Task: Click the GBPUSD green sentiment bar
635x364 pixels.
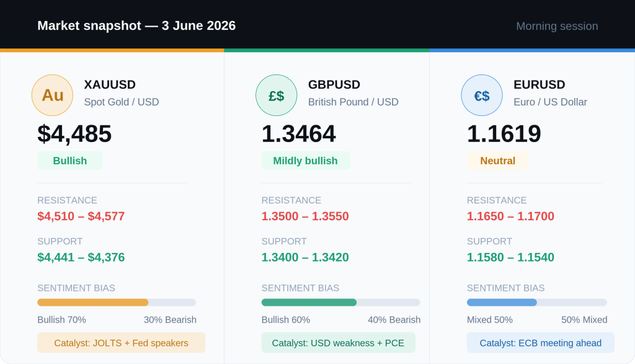Action: [341, 303]
